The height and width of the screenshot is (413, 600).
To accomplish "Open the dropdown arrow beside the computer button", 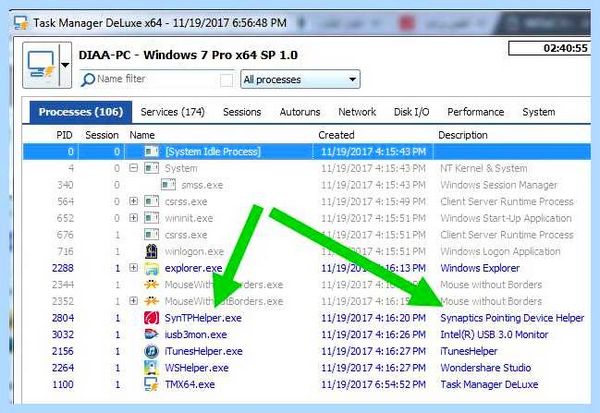I will coord(65,65).
